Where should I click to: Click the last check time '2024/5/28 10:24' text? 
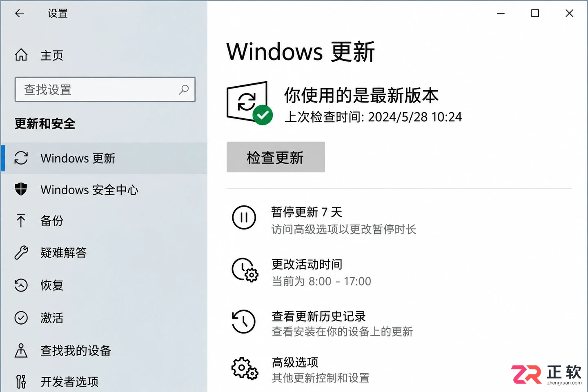(415, 117)
